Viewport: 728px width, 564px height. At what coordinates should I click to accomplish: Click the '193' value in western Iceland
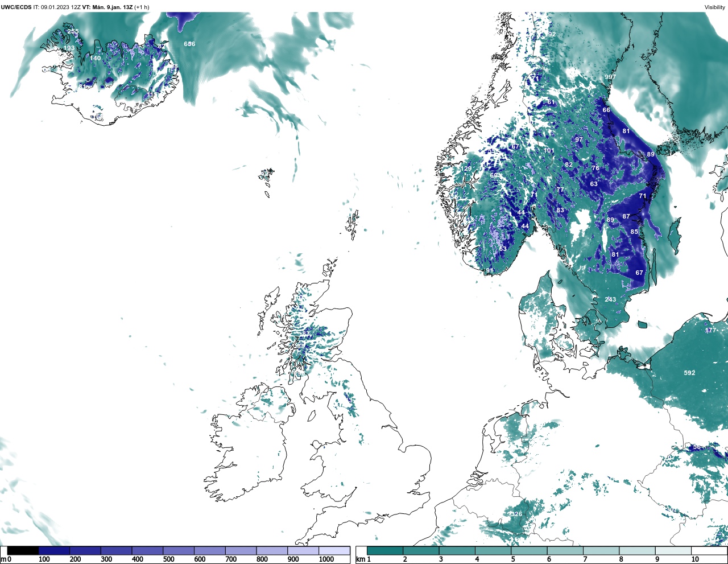click(69, 48)
